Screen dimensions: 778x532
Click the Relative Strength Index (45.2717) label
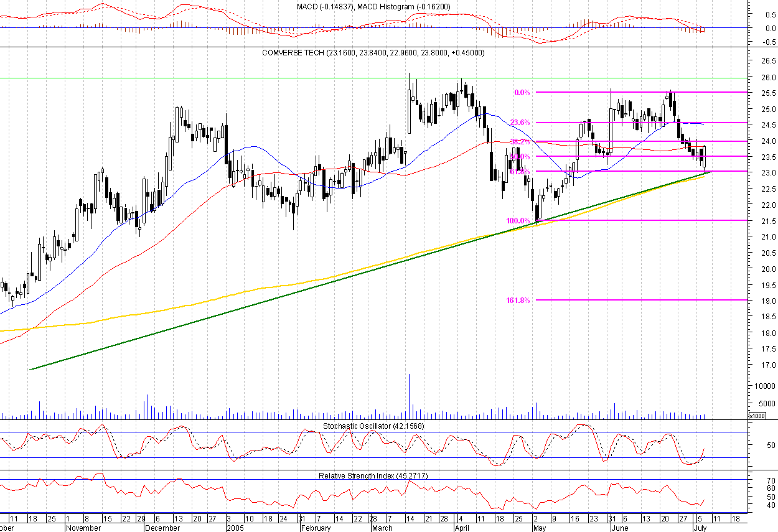[x=373, y=475]
